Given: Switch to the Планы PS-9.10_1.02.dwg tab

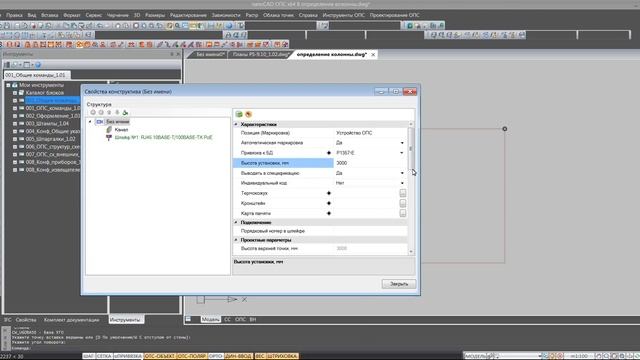Looking at the screenshot, I should [x=260, y=54].
